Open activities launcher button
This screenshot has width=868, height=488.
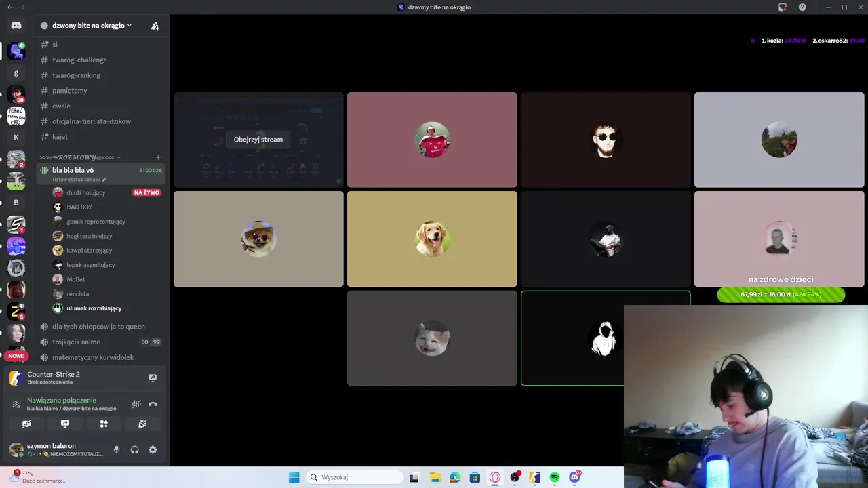pos(104,424)
